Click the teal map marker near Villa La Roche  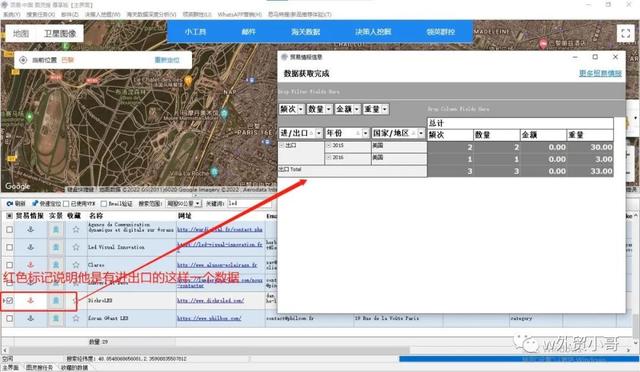(214, 171)
